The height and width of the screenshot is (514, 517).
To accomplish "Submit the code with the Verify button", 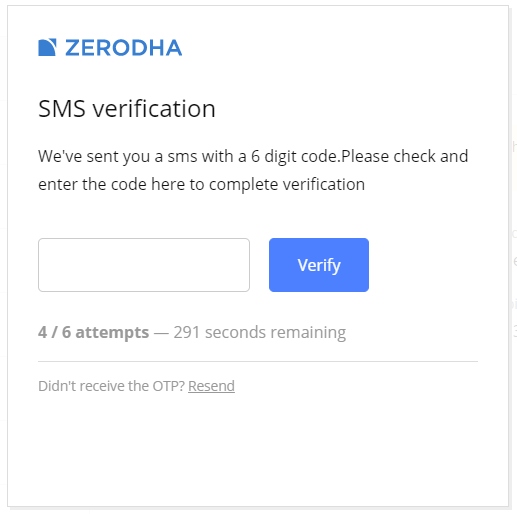I will click(x=319, y=265).
